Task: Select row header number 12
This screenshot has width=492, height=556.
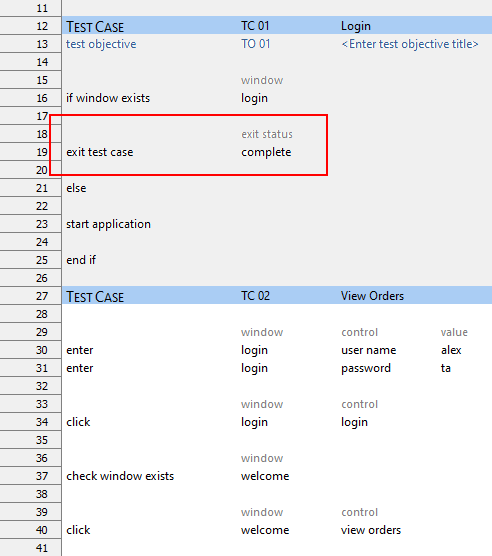Action: (30, 26)
